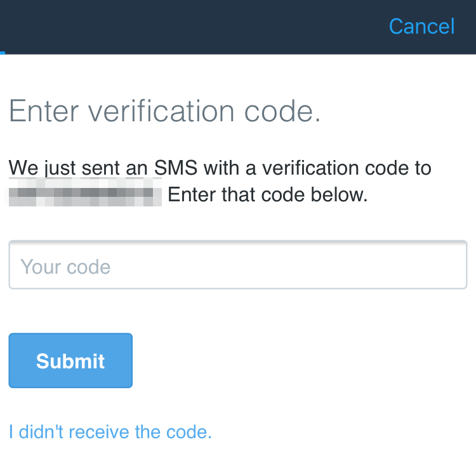Cancel the verification process
The image size is (476, 475).
click(421, 26)
